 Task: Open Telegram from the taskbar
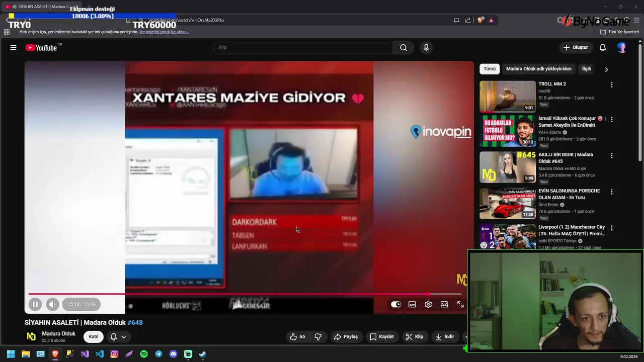coord(158,354)
